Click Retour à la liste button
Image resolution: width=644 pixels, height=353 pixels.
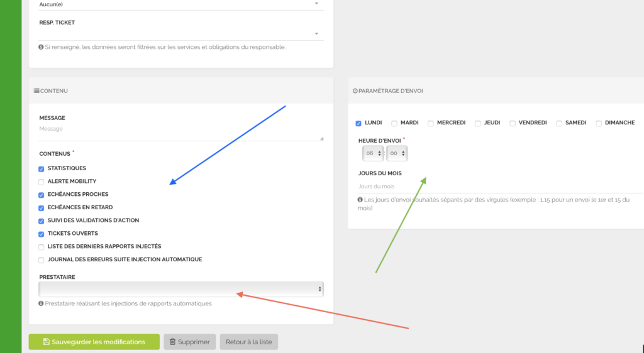(x=249, y=342)
